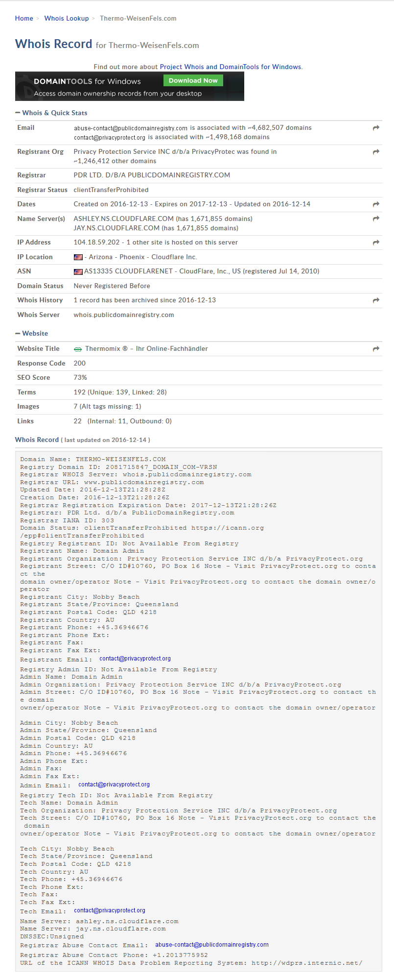The width and height of the screenshot is (394, 980).
Task: Click 'Registrar Abuse Contact Phone' line
Action: click(x=114, y=955)
